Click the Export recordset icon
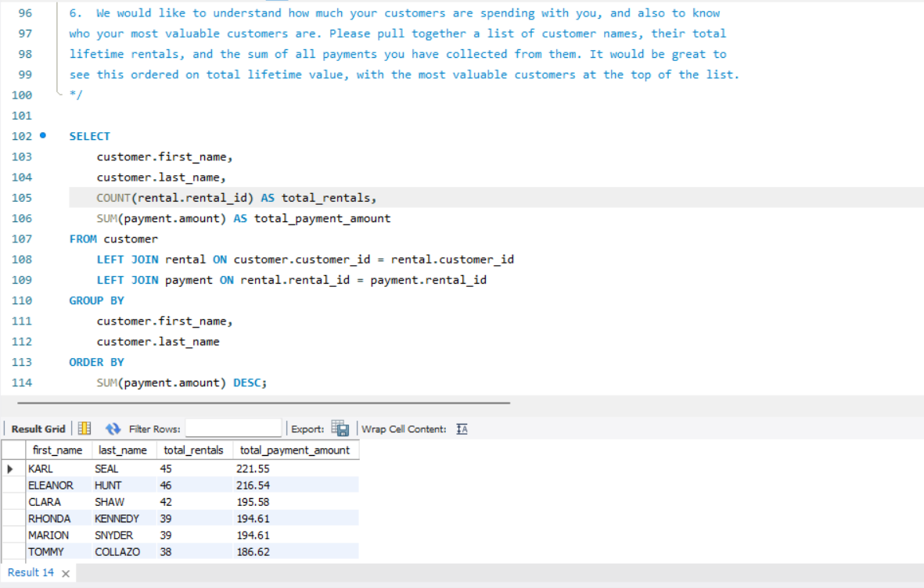The width and height of the screenshot is (924, 588). click(340, 428)
